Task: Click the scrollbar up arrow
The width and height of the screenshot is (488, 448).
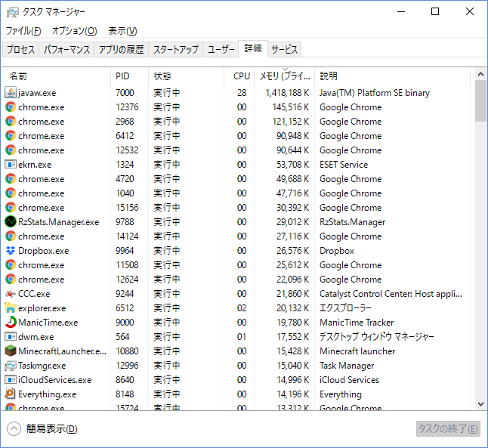Action: pos(481,74)
